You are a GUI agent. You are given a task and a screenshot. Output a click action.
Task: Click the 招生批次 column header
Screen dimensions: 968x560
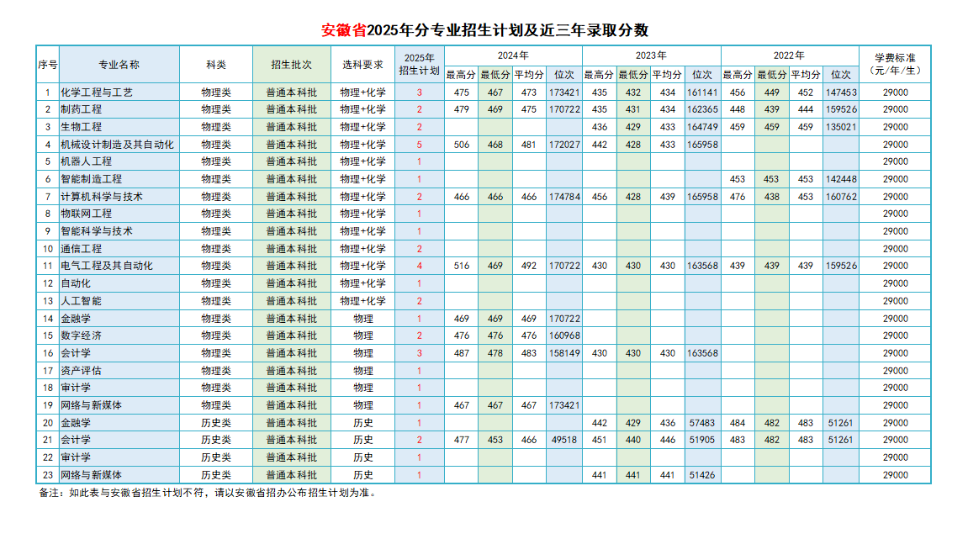[x=291, y=65]
